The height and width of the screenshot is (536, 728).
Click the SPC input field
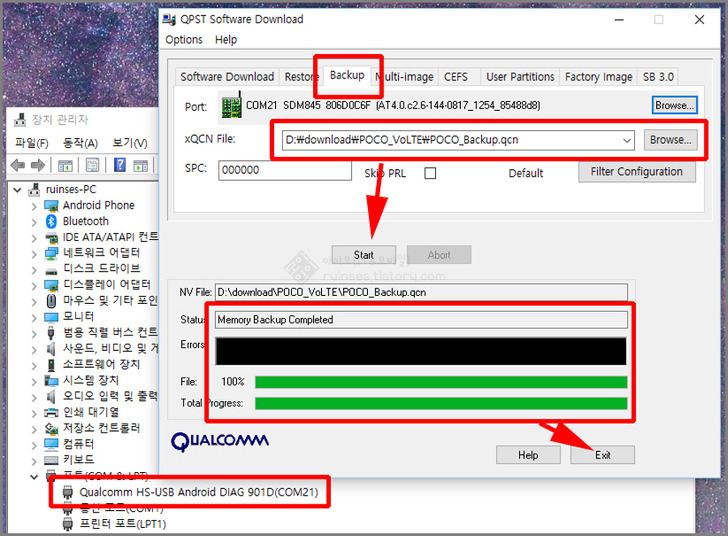pos(285,170)
